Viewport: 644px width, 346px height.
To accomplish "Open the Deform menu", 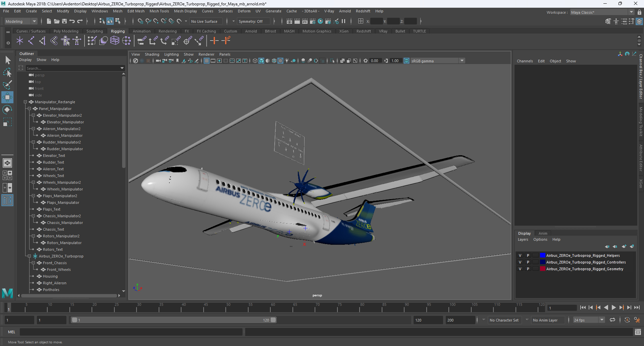I will click(244, 11).
